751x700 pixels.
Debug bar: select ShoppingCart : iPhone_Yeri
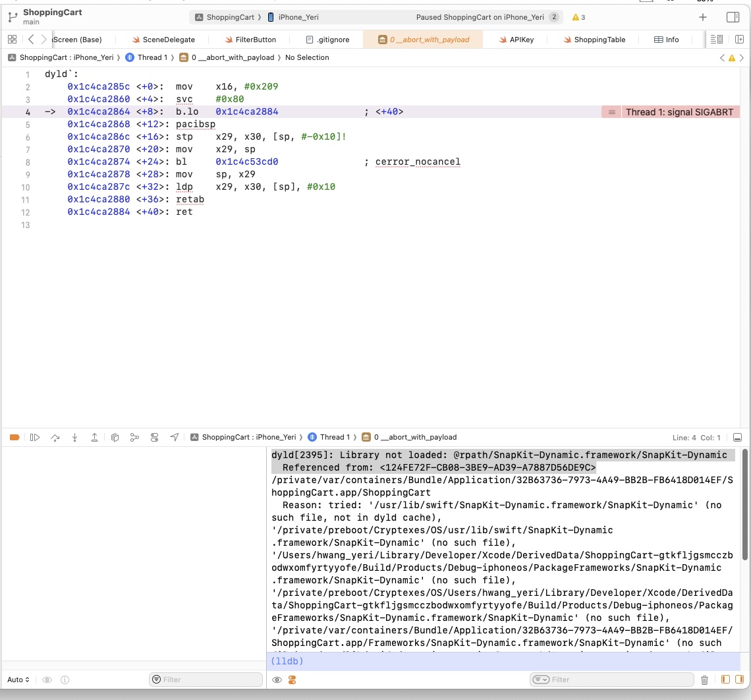coord(243,437)
